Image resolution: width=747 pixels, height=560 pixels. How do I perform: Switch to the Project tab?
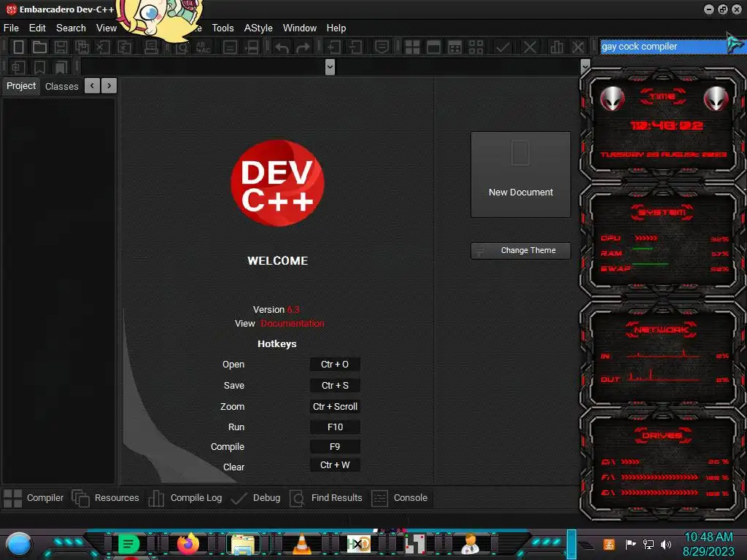click(x=21, y=86)
